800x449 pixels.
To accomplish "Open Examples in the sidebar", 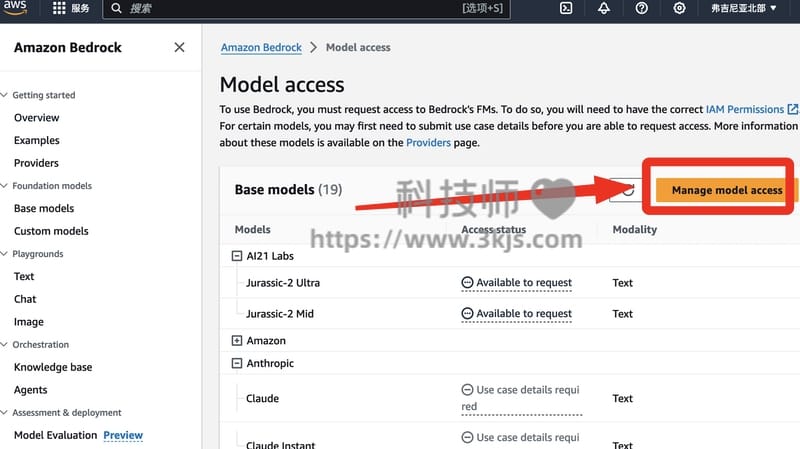I will [37, 140].
